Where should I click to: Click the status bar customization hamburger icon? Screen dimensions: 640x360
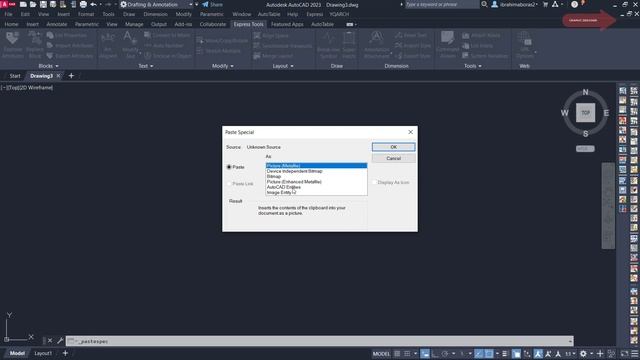click(634, 353)
